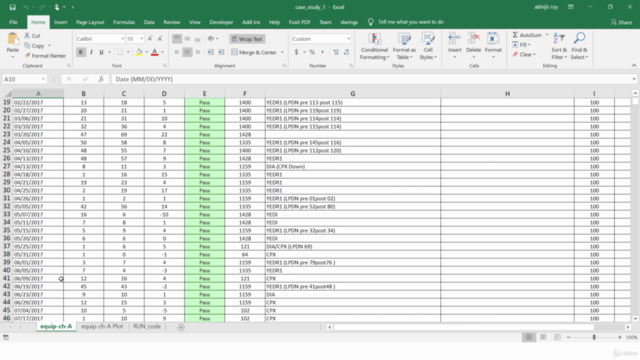640x360 pixels.
Task: Select the Format Painter brush
Action: point(27,56)
